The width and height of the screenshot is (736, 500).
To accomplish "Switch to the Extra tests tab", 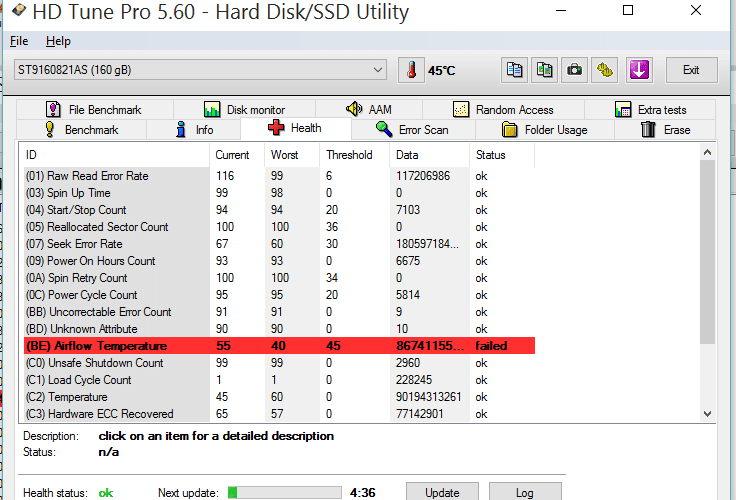I will [x=651, y=110].
